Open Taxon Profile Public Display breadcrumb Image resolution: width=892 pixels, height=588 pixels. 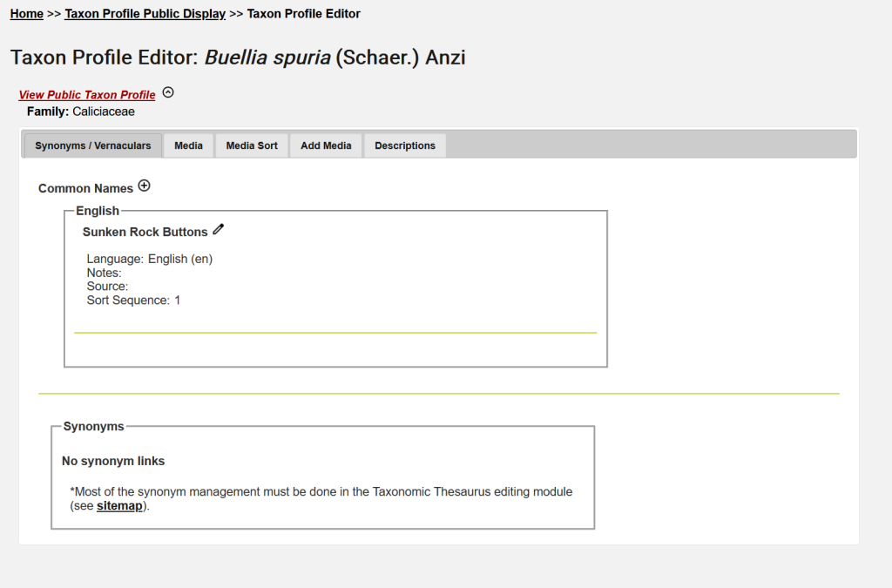tap(145, 14)
